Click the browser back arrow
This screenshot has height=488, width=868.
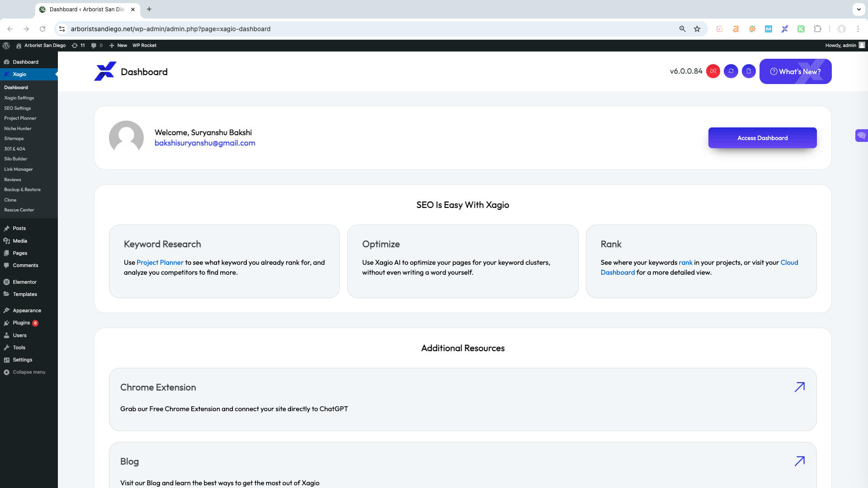(10, 29)
